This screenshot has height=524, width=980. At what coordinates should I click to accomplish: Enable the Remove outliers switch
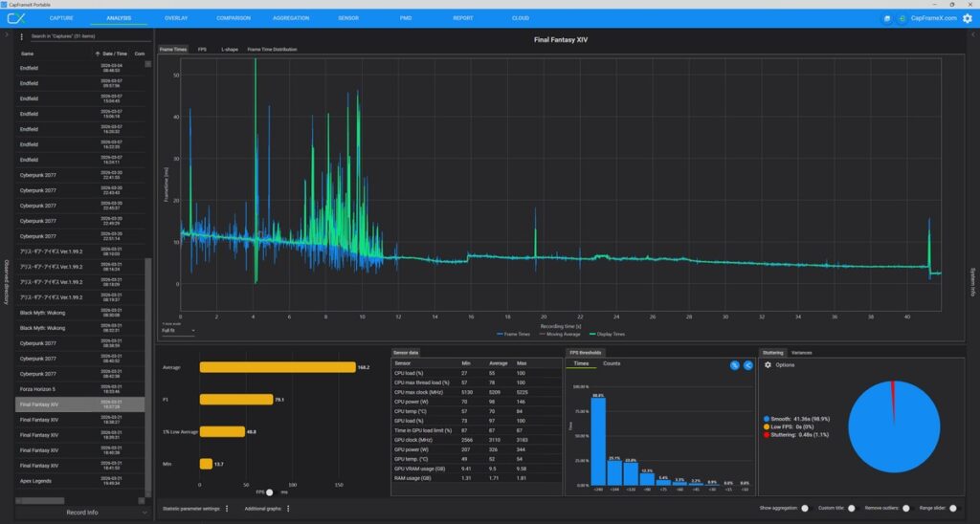click(905, 509)
